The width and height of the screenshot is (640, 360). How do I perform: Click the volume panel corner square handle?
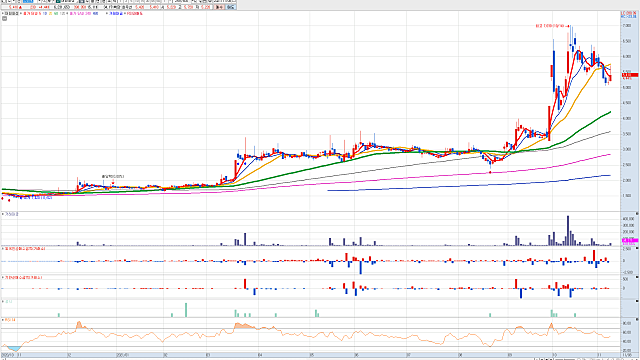click(x=637, y=213)
